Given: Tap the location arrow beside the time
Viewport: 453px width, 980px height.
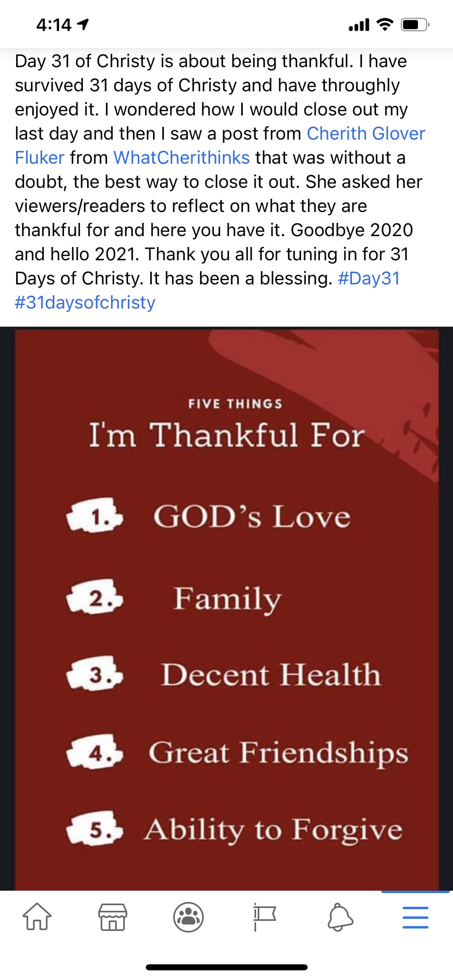Looking at the screenshot, I should (x=83, y=25).
